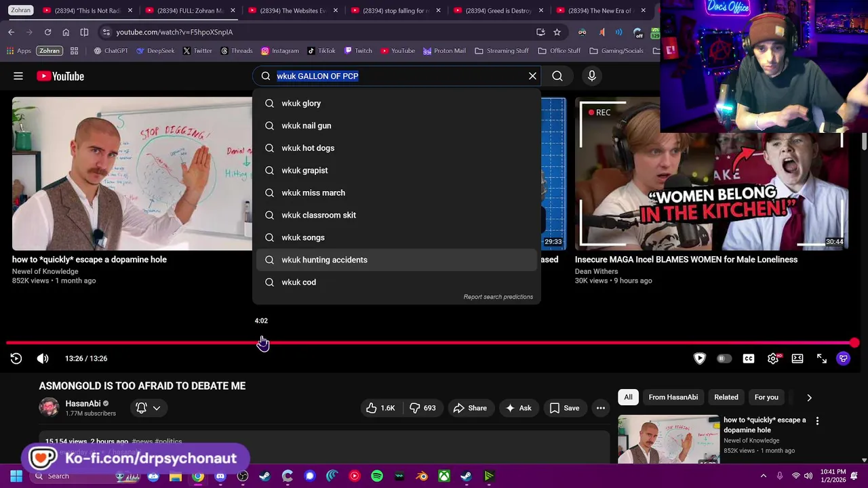The image size is (868, 488).
Task: Select suggestion "wkuk glory"
Action: point(397,103)
